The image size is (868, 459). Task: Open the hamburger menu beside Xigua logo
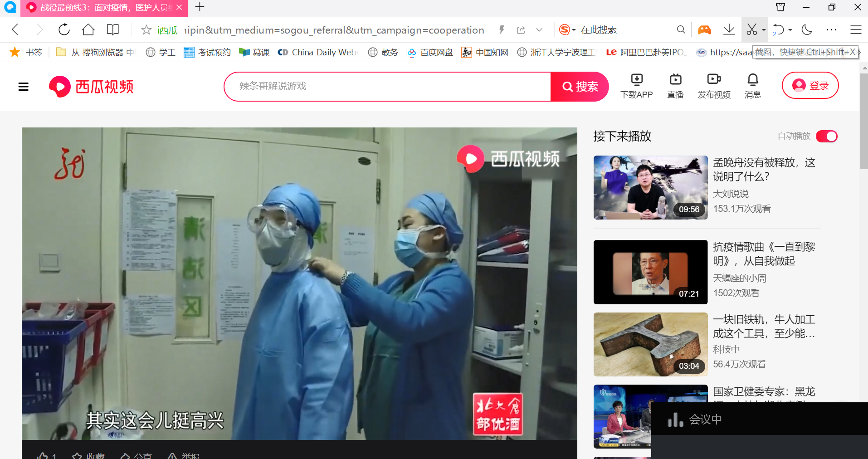point(24,87)
